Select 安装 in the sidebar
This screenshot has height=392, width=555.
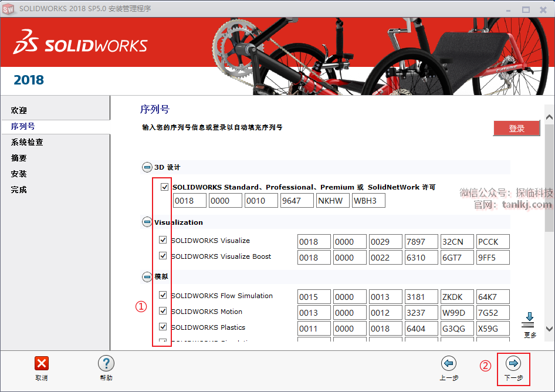tap(19, 174)
